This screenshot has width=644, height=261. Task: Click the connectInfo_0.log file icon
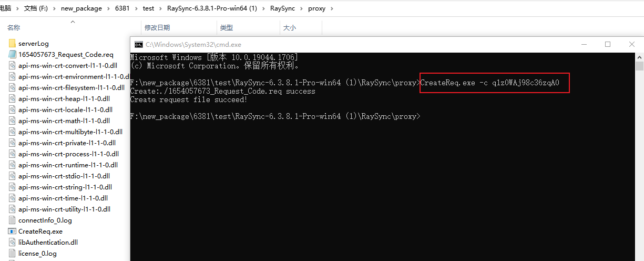pyautogui.click(x=12, y=220)
